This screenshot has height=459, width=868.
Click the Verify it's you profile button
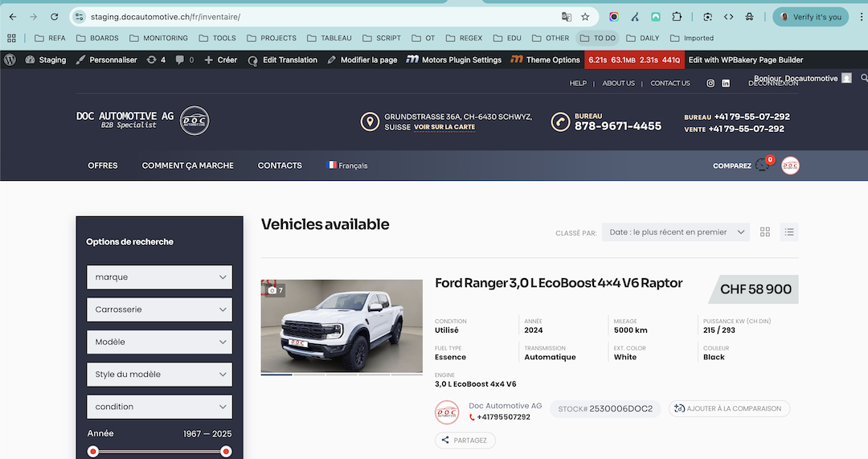[810, 17]
